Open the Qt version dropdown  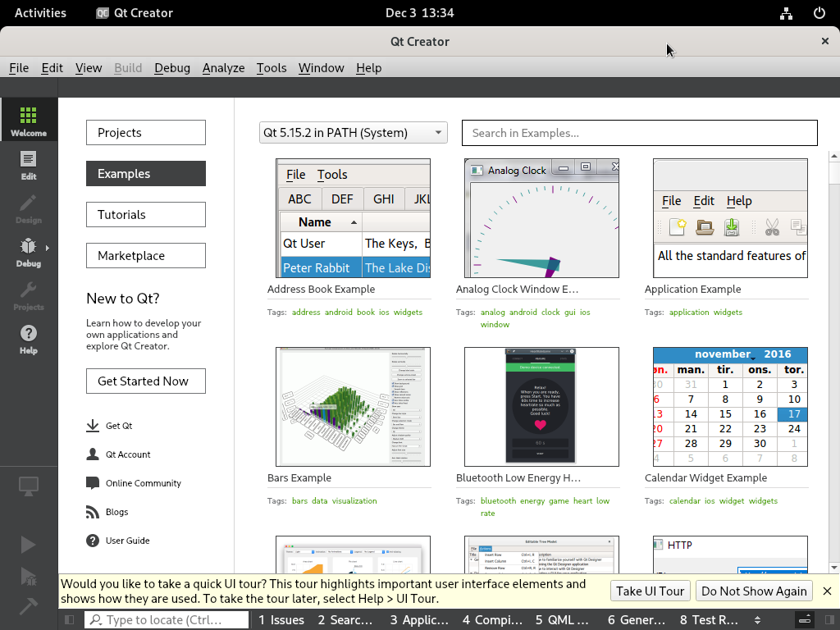[353, 132]
